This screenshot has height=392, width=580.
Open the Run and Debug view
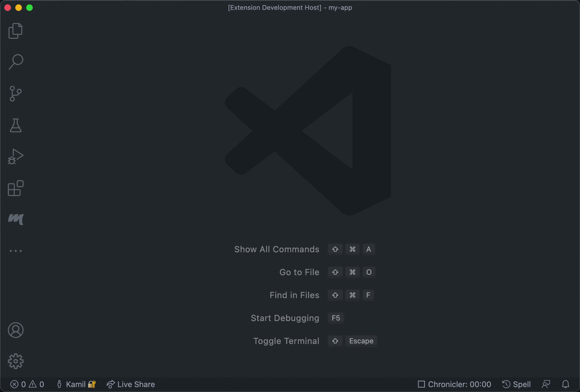15,156
